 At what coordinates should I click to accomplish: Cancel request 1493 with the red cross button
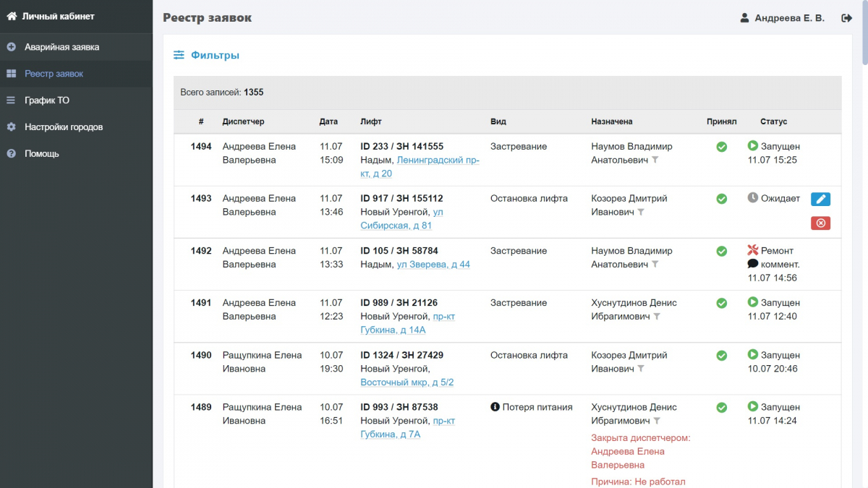(820, 223)
